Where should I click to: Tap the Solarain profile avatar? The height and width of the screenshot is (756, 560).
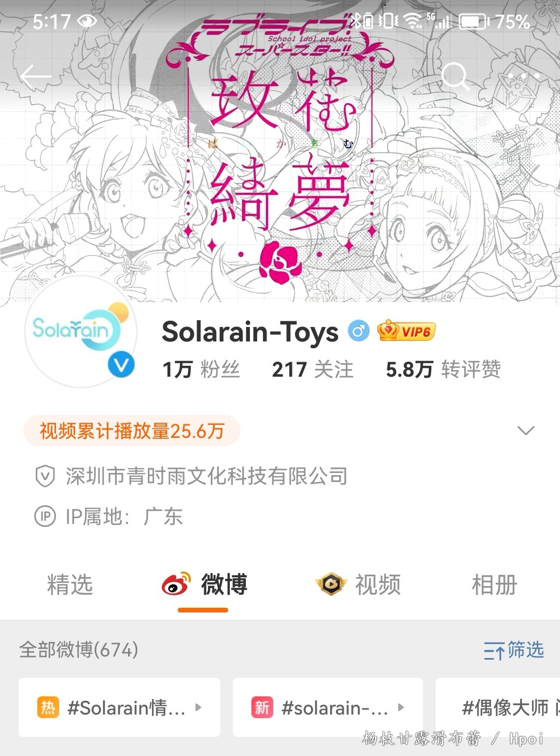pyautogui.click(x=80, y=332)
